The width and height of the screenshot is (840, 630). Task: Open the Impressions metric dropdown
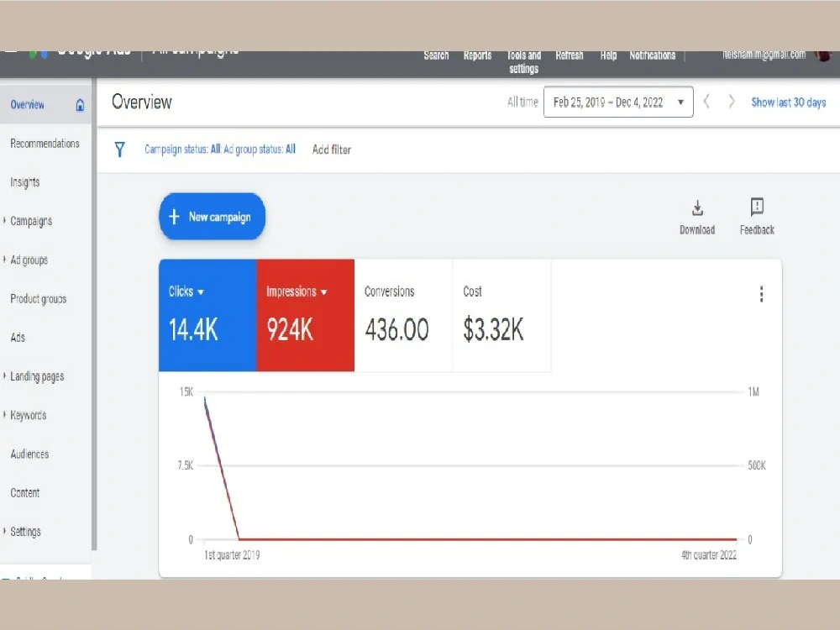[297, 291]
